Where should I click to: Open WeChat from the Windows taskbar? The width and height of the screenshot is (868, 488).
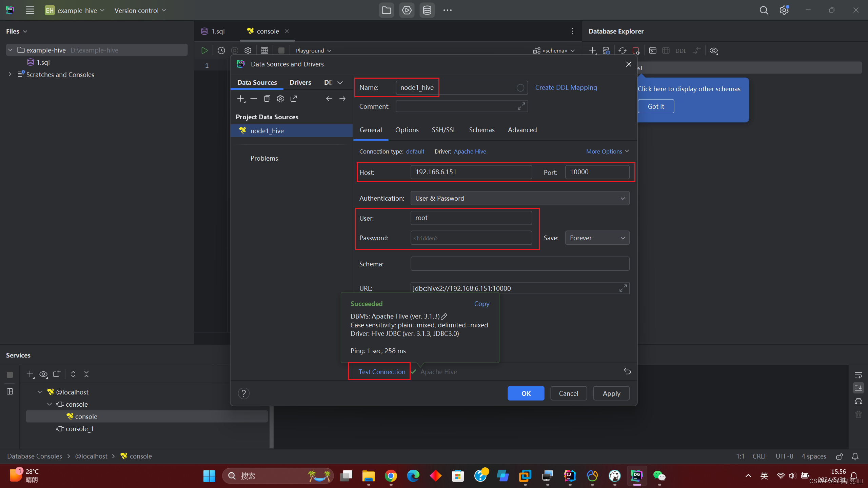point(659,476)
